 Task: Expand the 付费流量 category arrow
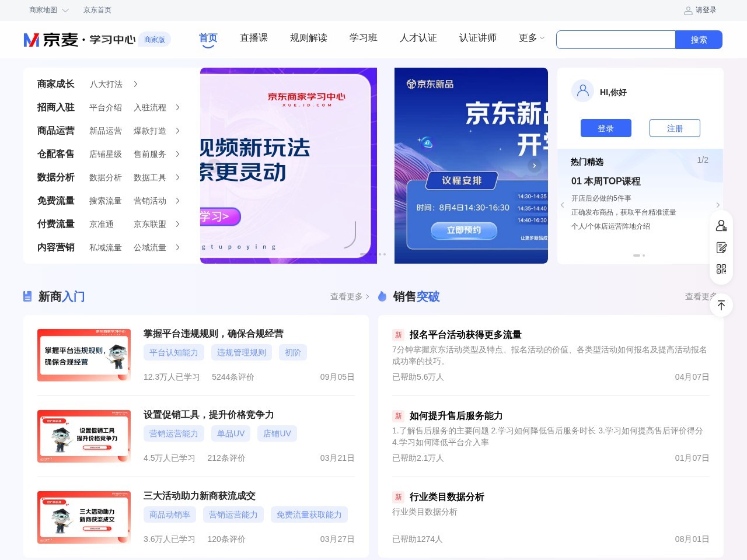coord(177,224)
